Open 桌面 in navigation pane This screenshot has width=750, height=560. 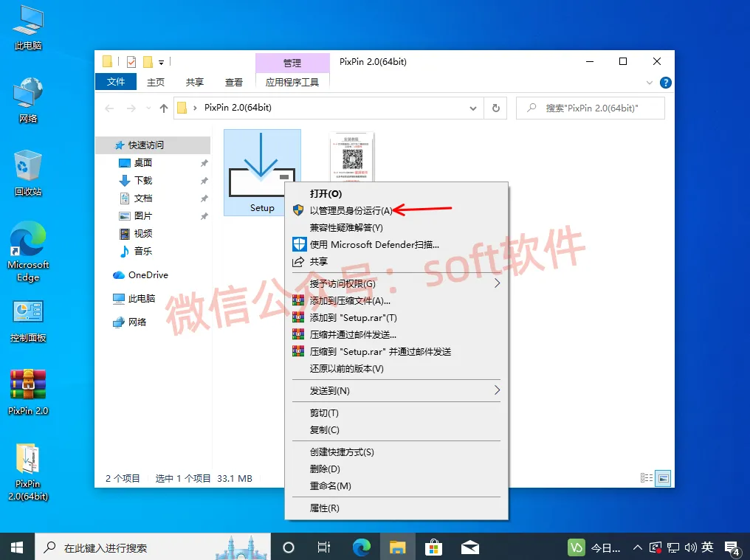point(143,162)
